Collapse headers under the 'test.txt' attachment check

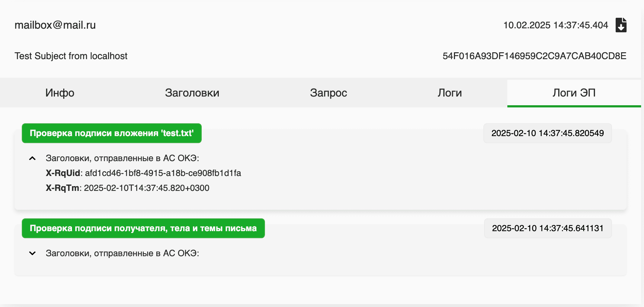(32, 158)
